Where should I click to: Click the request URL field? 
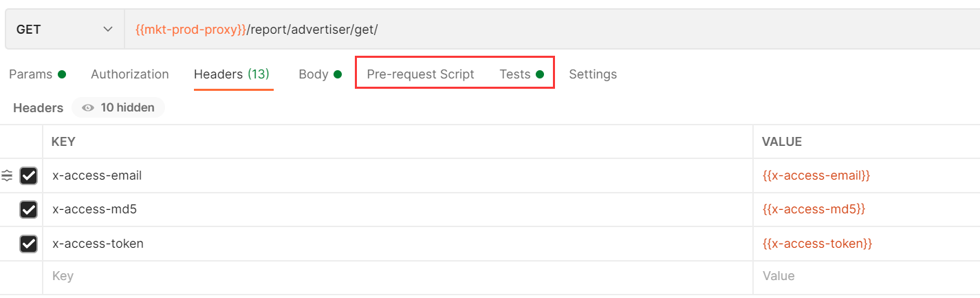click(552, 30)
